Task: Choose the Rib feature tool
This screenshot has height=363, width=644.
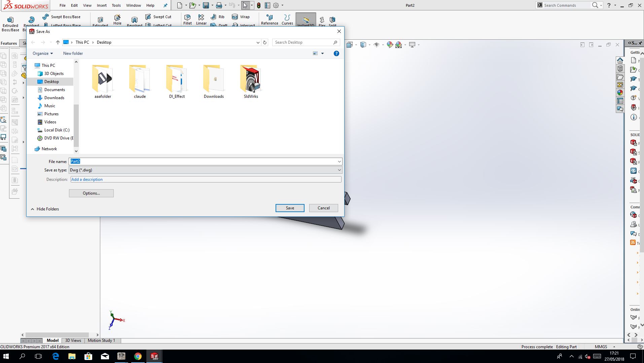Action: point(217,17)
